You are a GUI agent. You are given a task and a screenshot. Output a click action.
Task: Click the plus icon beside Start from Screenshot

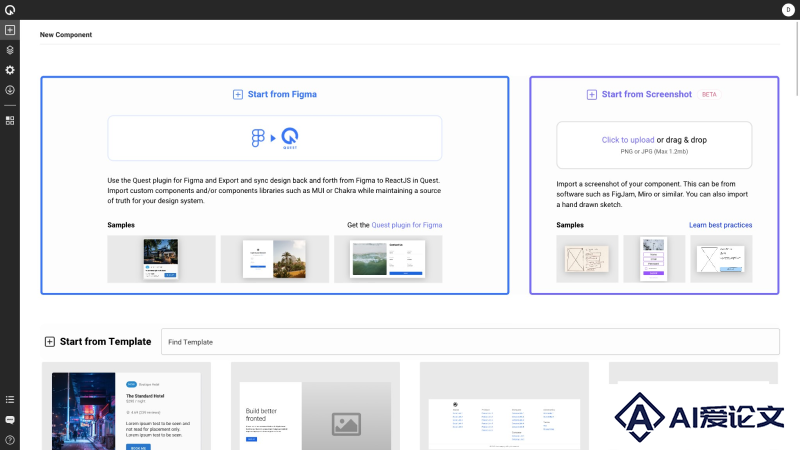point(592,94)
